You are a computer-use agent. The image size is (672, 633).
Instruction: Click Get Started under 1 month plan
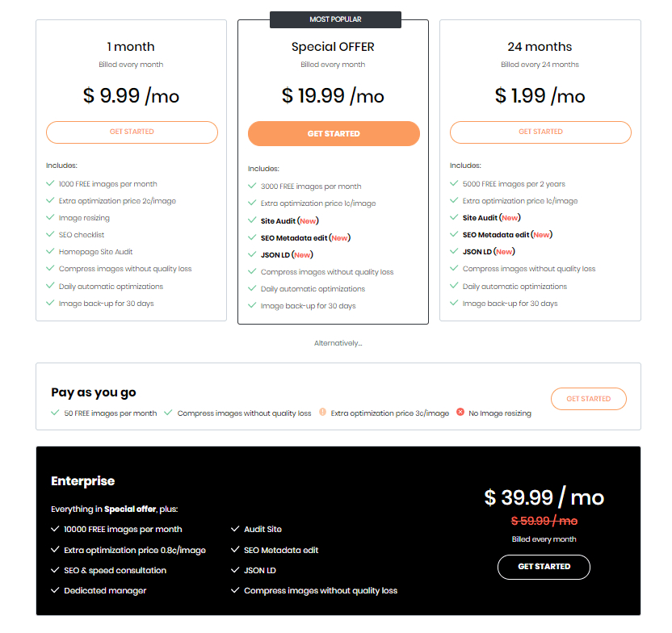(132, 132)
